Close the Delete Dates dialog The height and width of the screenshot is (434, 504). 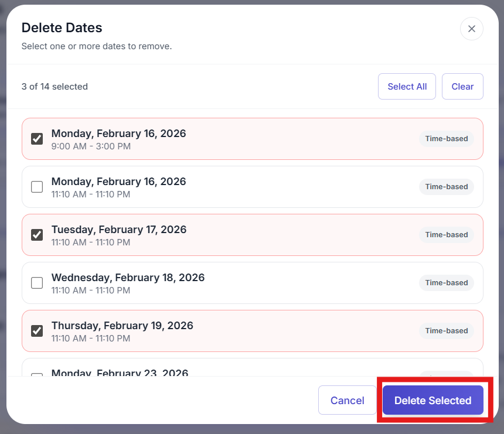(471, 29)
